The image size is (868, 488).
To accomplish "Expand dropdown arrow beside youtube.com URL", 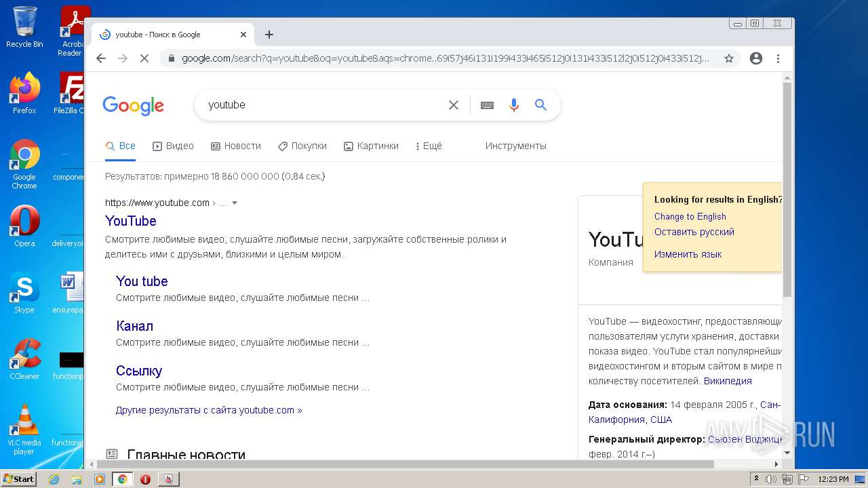I will [235, 203].
